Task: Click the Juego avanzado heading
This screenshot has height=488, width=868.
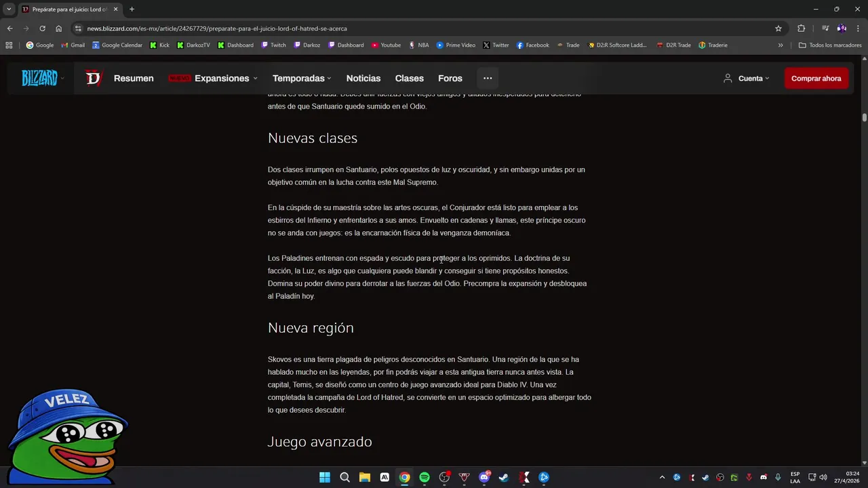Action: [320, 442]
